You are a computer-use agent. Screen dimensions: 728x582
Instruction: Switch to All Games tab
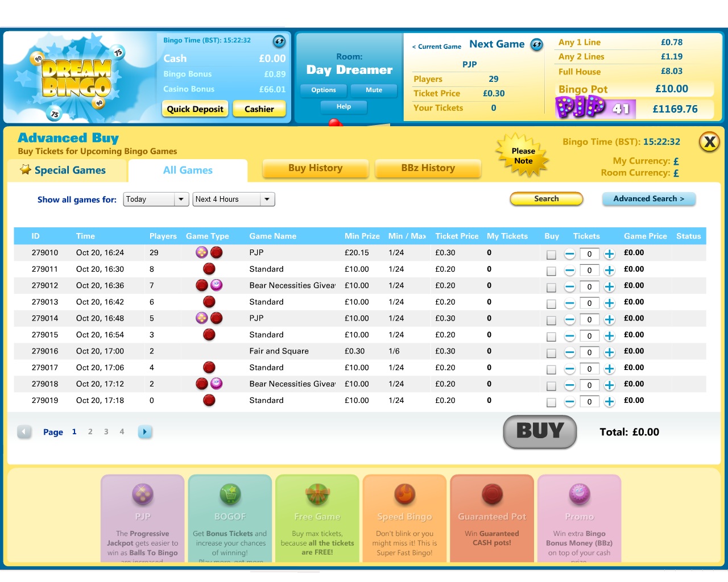[x=188, y=170]
